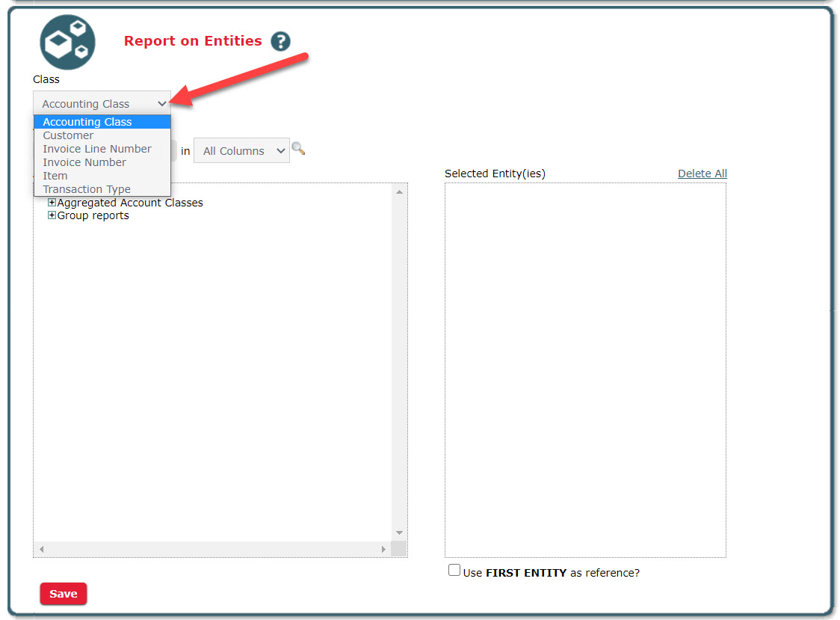Viewport: 840px width, 620px height.
Task: Enable Use FIRST ENTITY as reference checkbox
Action: 454,571
